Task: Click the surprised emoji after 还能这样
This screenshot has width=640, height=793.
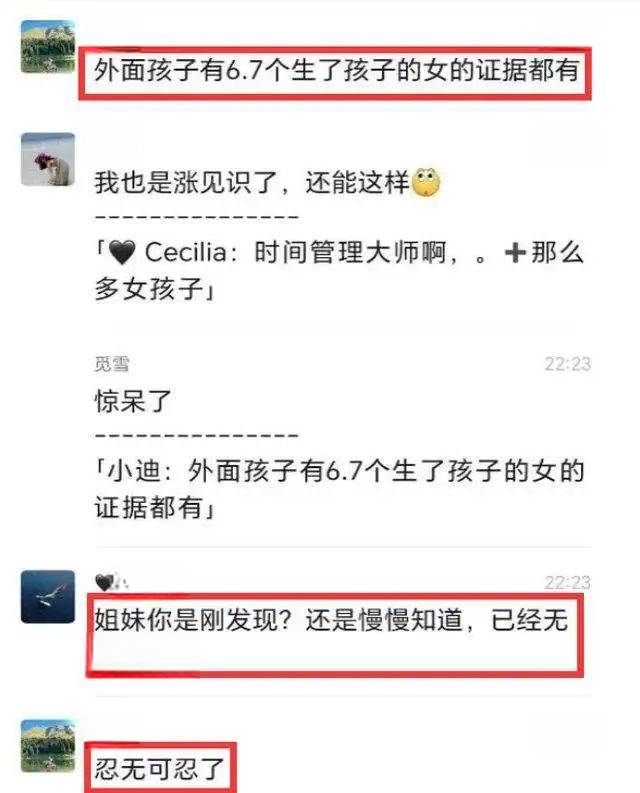Action: tap(426, 183)
